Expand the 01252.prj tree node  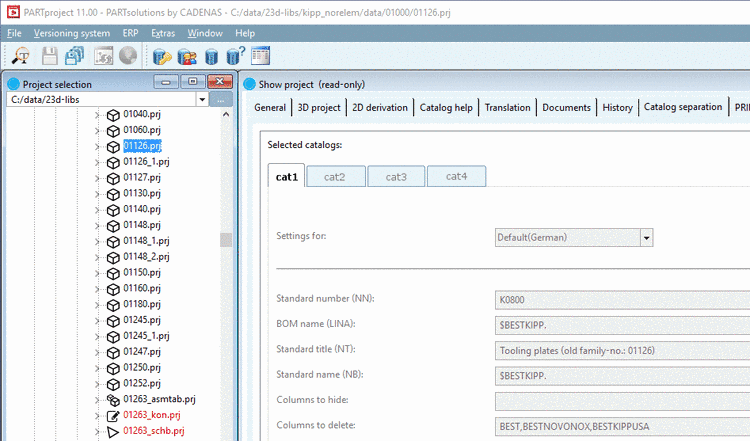coord(97,384)
